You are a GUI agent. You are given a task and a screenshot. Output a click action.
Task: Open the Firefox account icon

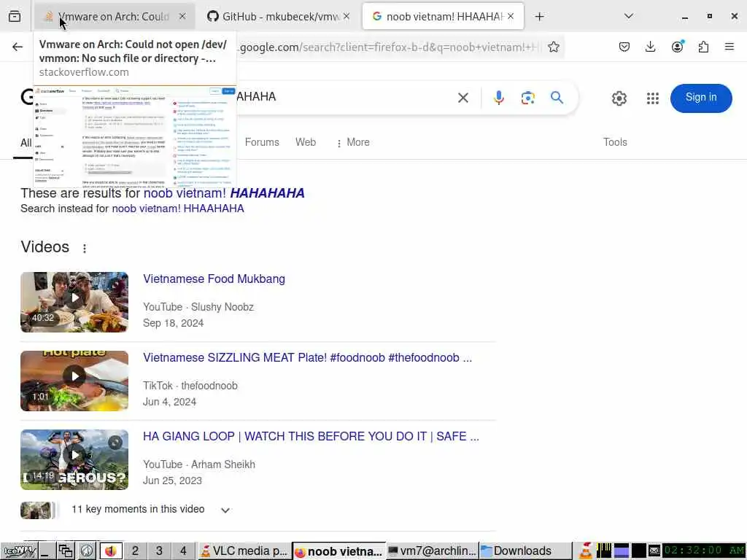pyautogui.click(x=677, y=47)
